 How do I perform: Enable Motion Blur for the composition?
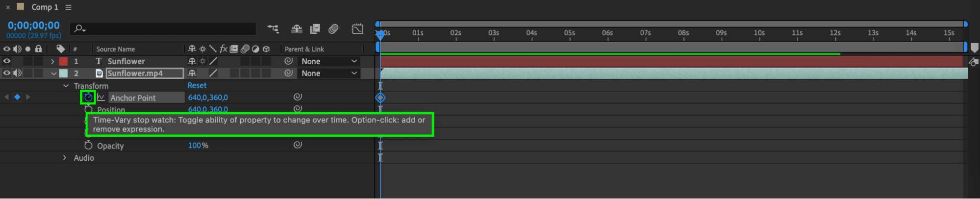point(333,29)
